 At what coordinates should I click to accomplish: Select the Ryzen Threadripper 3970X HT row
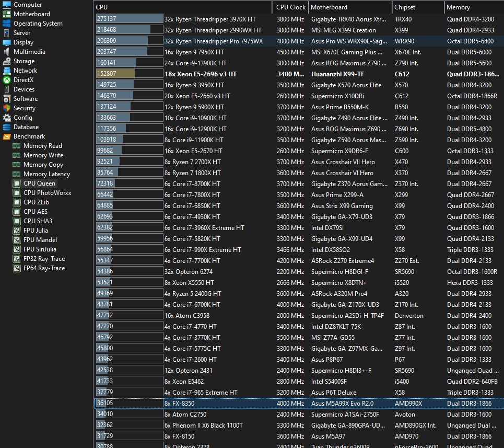(299, 19)
